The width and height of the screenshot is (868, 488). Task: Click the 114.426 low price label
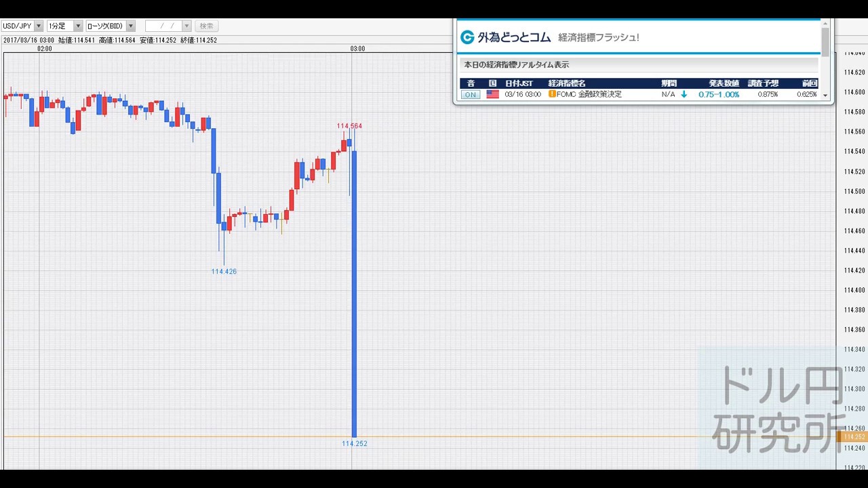(224, 271)
